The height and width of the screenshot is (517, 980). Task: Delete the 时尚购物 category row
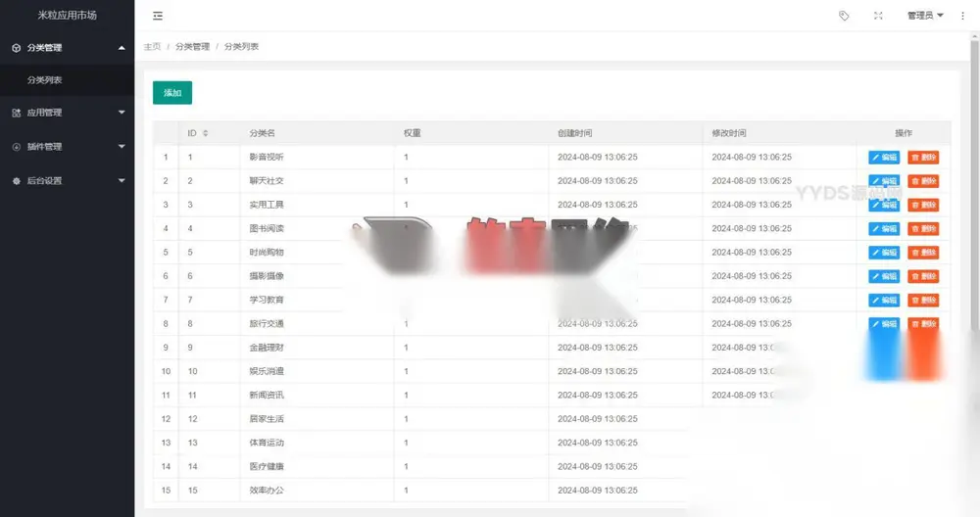pyautogui.click(x=923, y=253)
